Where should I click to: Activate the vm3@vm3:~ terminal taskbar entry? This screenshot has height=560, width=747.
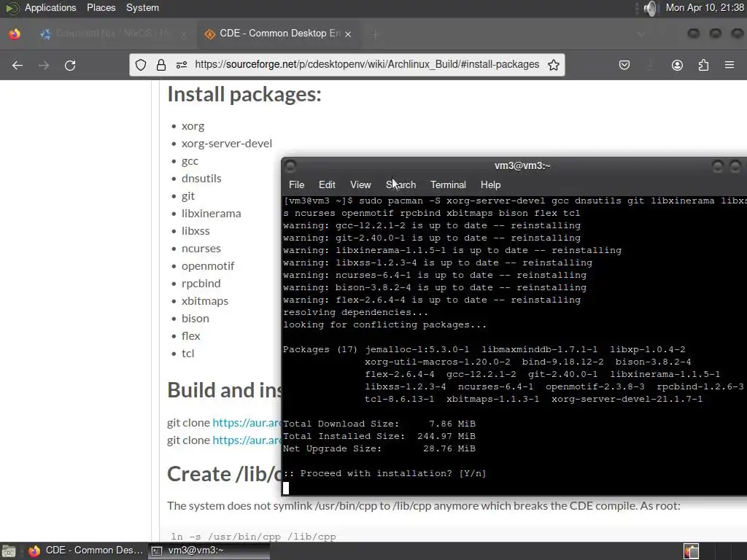[x=209, y=551]
